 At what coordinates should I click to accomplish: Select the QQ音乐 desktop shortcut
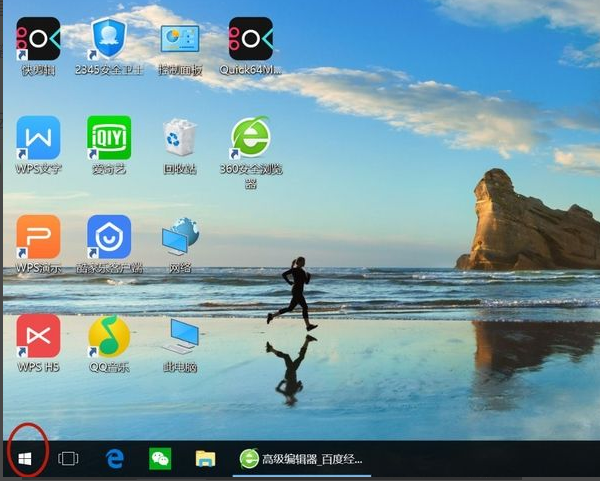pos(109,336)
